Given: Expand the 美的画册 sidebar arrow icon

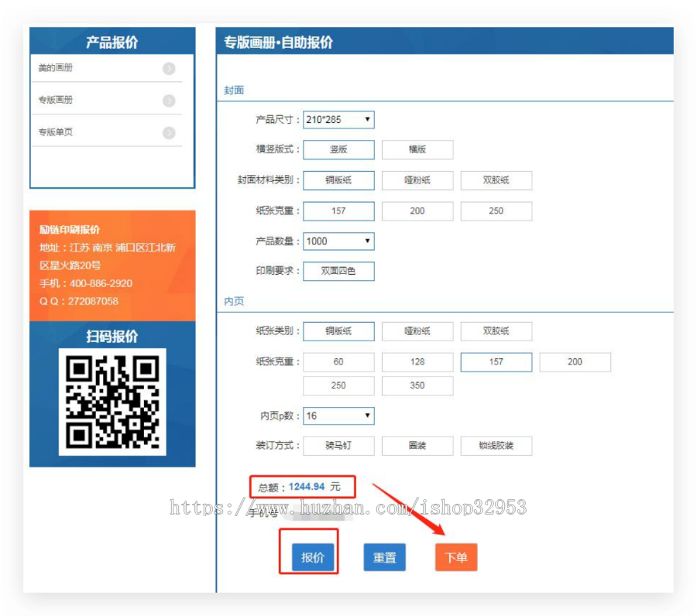Looking at the screenshot, I should 169,68.
